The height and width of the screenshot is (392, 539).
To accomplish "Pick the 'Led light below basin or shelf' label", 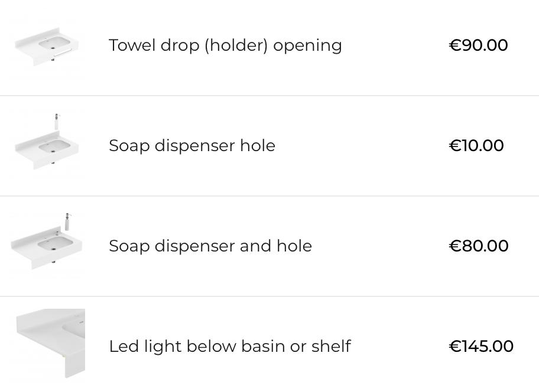I will click(230, 347).
